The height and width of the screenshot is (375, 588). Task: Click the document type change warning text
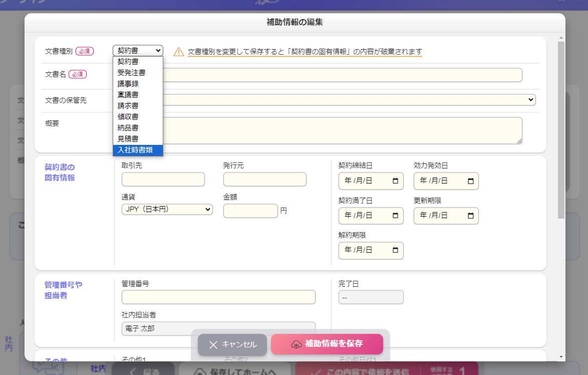coord(305,52)
